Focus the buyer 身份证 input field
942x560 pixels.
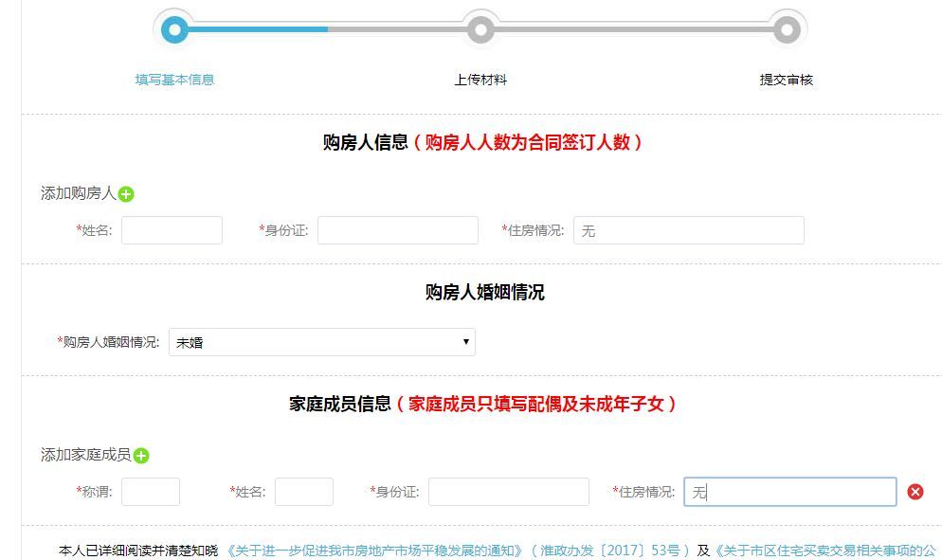point(398,230)
